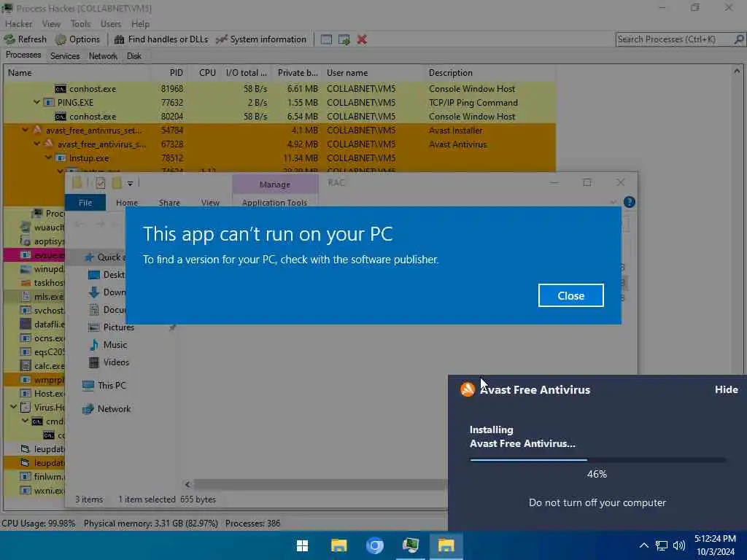Select conhost.exe with PID 80204

(x=279, y=116)
